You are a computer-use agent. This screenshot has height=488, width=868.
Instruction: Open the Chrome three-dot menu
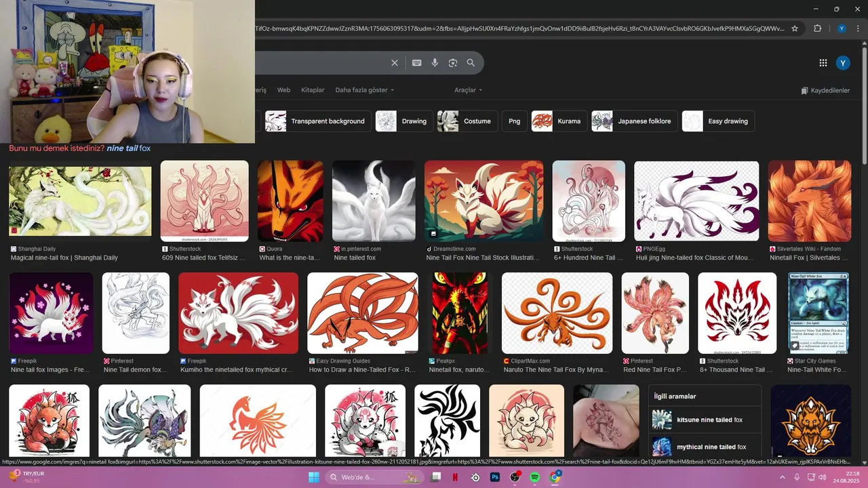pos(859,28)
